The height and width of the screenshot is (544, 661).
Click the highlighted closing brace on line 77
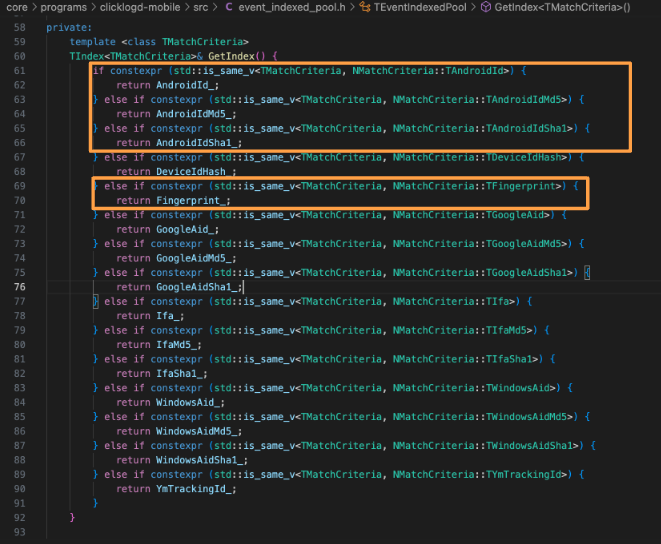96,302
